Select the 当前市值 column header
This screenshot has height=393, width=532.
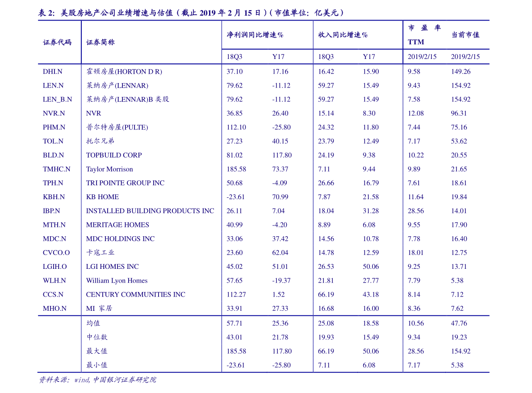point(465,35)
